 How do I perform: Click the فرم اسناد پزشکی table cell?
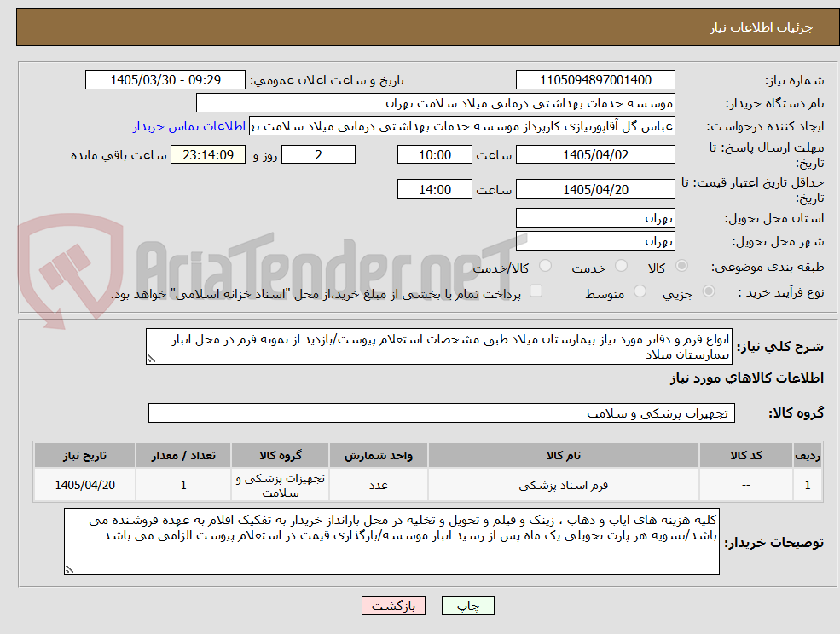coord(564,485)
